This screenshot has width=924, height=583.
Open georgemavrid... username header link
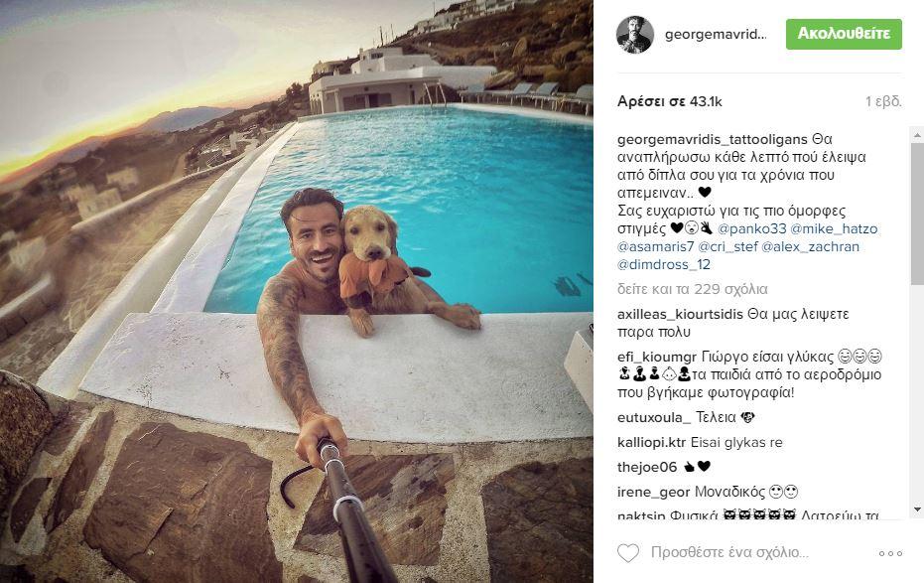coord(716,34)
